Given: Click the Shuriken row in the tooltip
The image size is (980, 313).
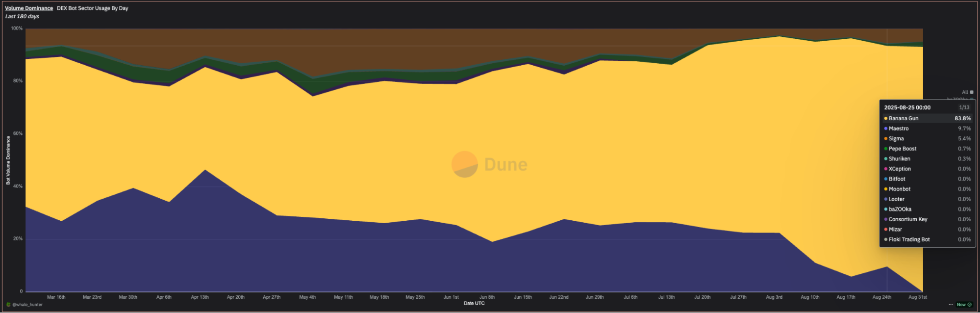Looking at the screenshot, I should (x=927, y=159).
